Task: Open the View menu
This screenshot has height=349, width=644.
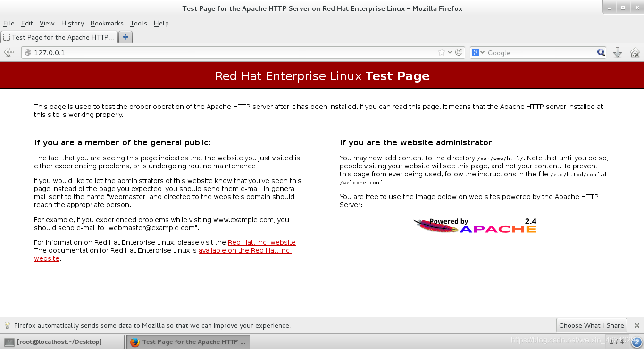Action: (x=47, y=23)
